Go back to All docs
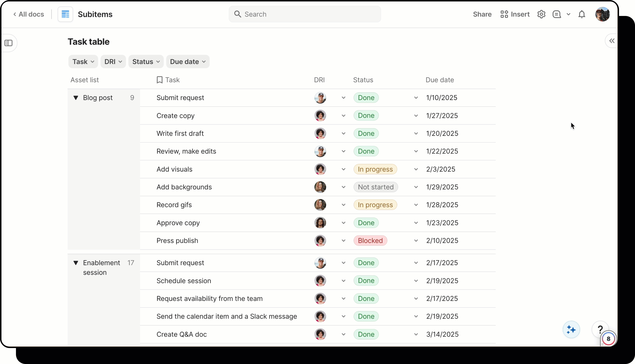The width and height of the screenshot is (635, 364). 28,14
